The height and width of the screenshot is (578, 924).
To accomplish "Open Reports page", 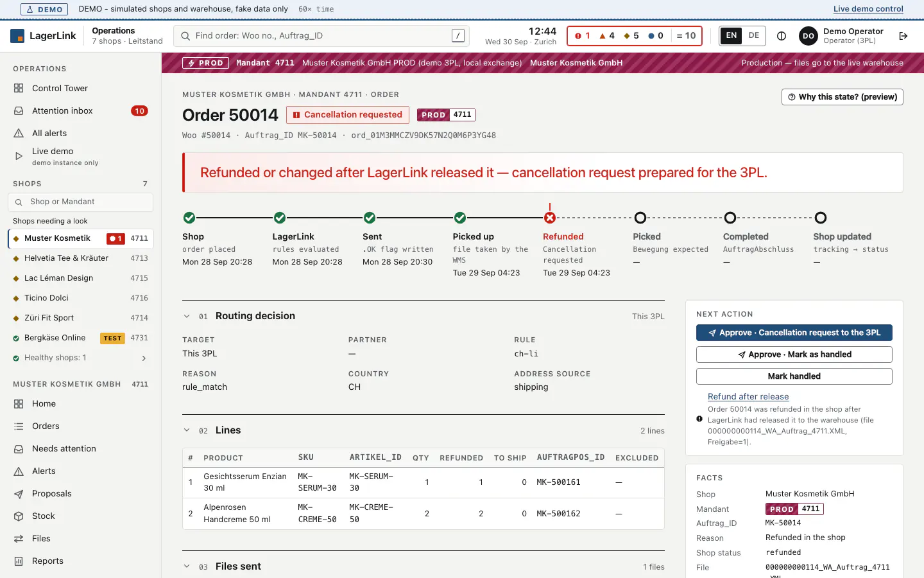I will 80,561.
